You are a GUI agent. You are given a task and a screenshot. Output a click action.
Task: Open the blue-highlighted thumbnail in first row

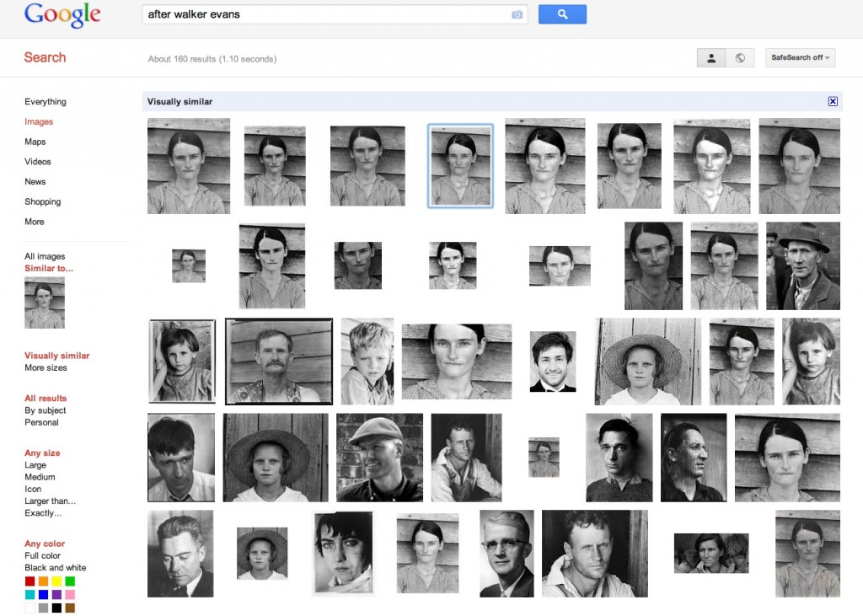click(x=460, y=166)
